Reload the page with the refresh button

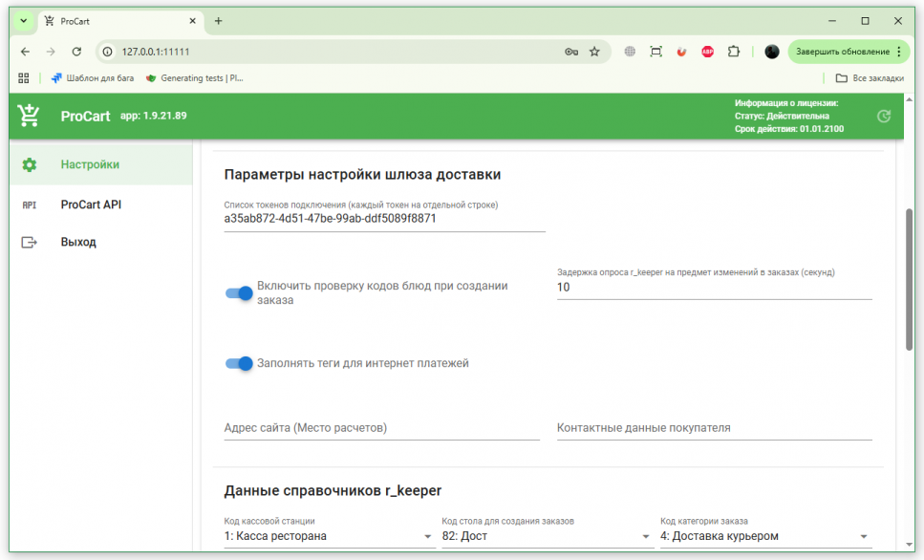76,52
